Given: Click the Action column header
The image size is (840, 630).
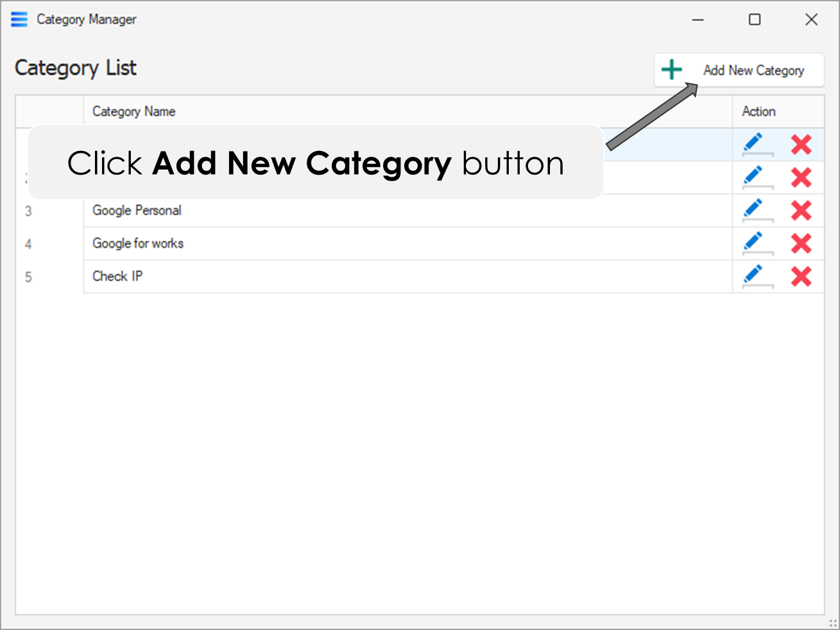Looking at the screenshot, I should [x=759, y=112].
